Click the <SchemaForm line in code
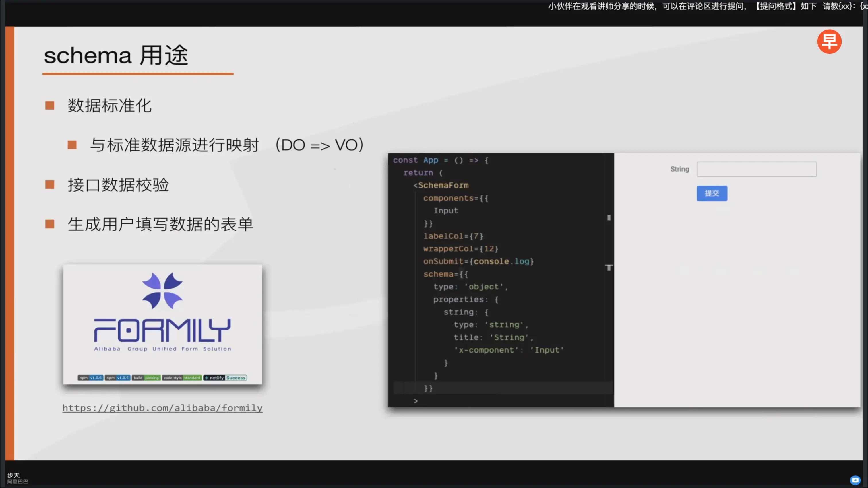 pyautogui.click(x=441, y=185)
